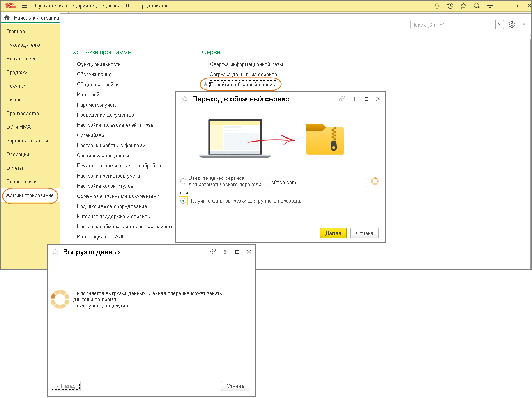Image resolution: width=532 pixels, height=398 pixels.
Task: Open the Производство section
Action: coord(23,113)
